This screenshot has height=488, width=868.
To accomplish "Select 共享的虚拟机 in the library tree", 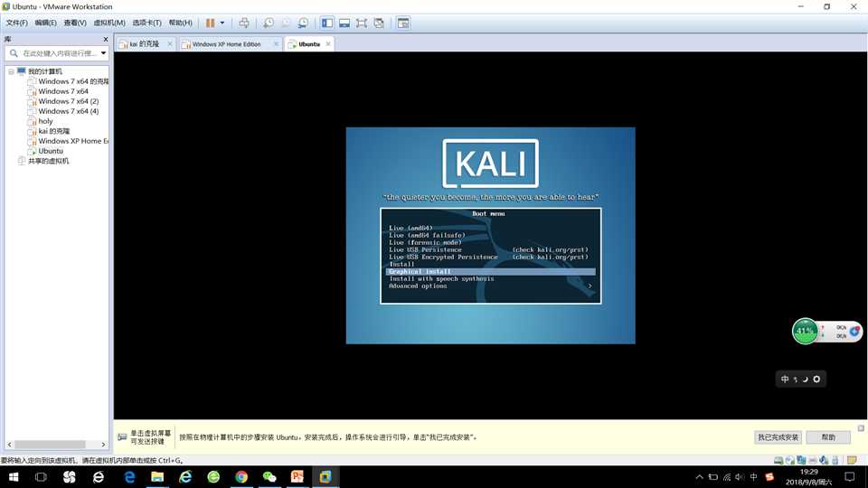I will pos(48,161).
